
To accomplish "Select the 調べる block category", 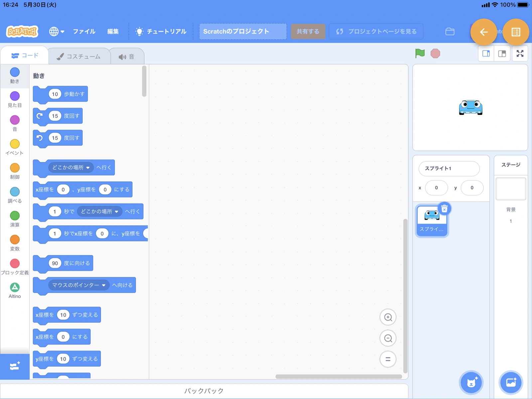I will tap(15, 196).
